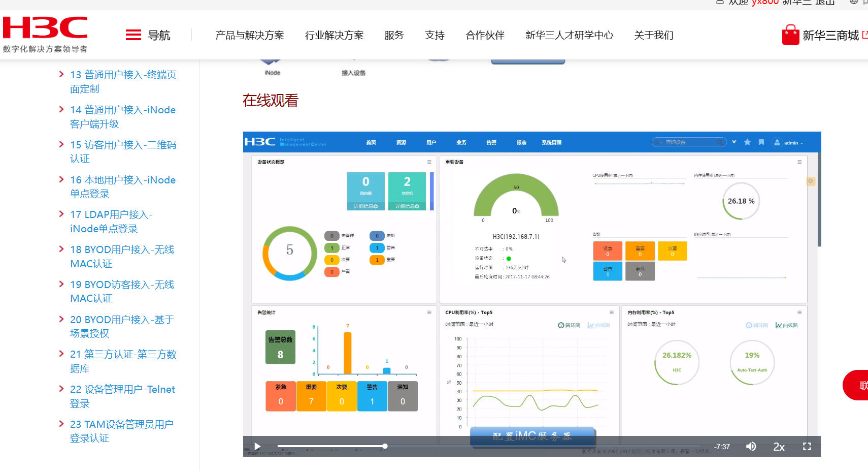
Task: Expand the chevron beside lesson 21
Action: (x=61, y=354)
